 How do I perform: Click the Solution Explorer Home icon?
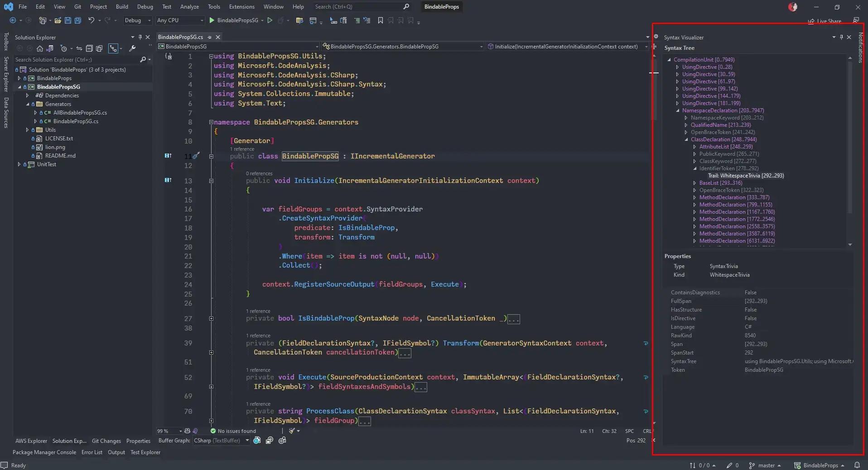(x=40, y=48)
